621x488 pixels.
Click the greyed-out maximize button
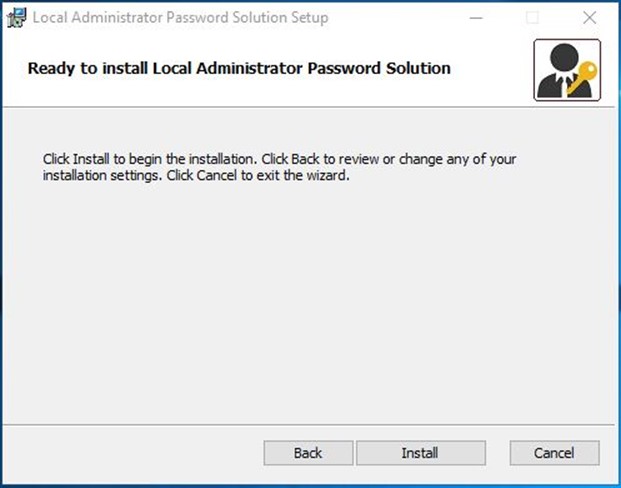point(532,18)
